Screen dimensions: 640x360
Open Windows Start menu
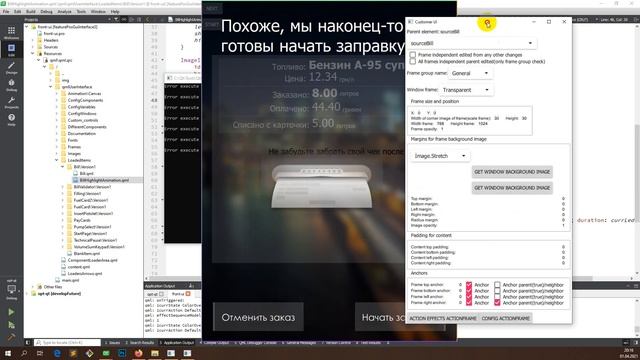pos(7,353)
